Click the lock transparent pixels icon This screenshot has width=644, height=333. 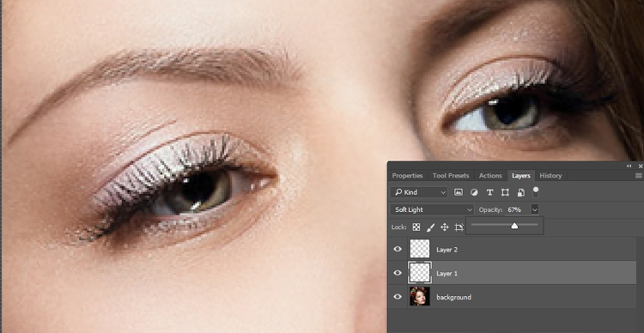point(416,227)
